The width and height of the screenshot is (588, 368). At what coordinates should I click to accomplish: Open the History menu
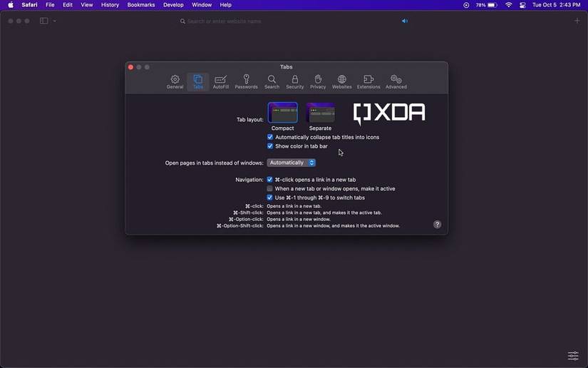(x=110, y=5)
